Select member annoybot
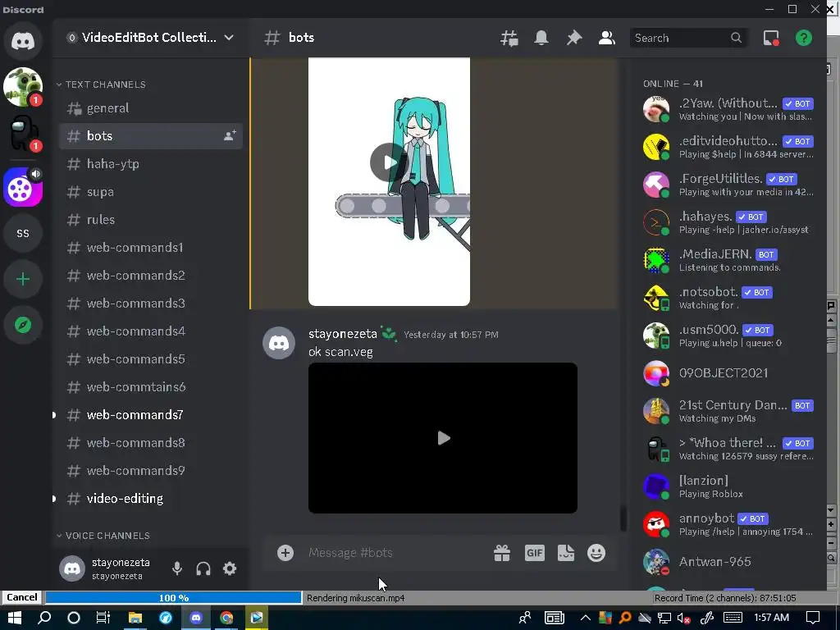 click(728, 524)
